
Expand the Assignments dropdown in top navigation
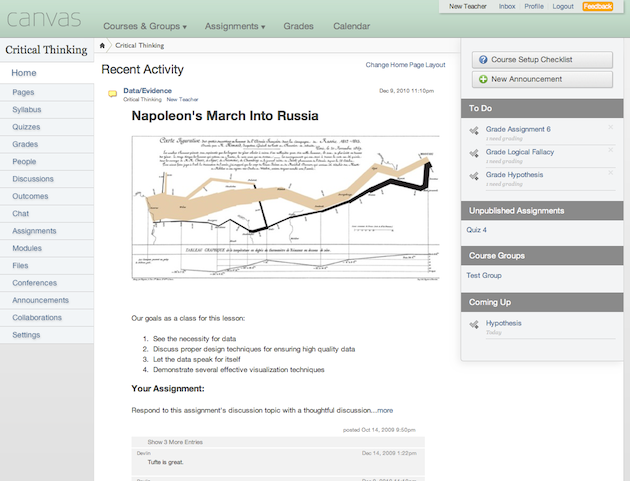[236, 27]
